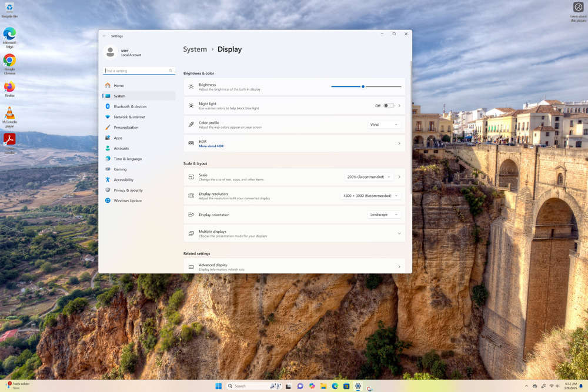The height and width of the screenshot is (392, 588).
Task: Open the Scale percentage dropdown
Action: [x=369, y=177]
